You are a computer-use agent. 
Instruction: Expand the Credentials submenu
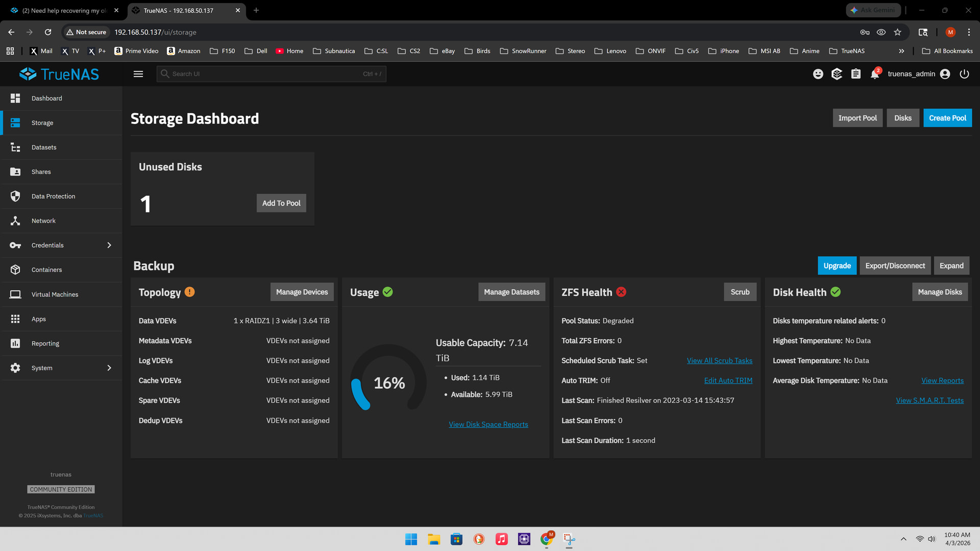109,245
